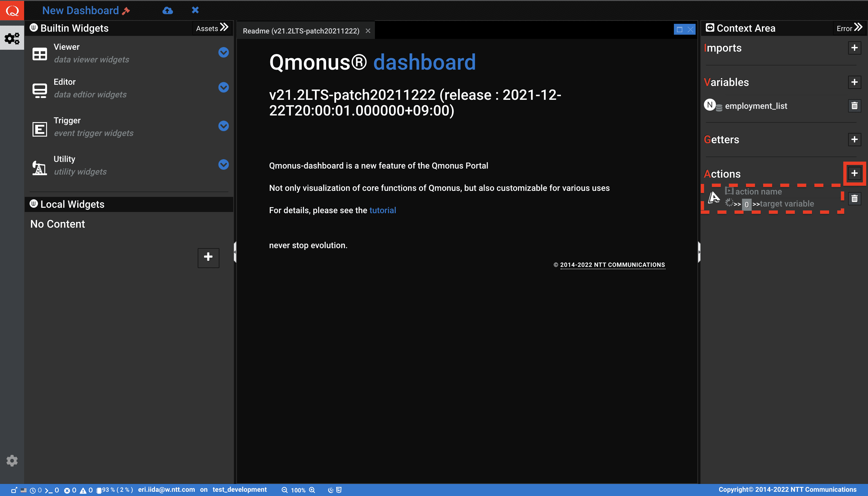Screen dimensions: 868x496
Task: Click the eri.iida@w.ntt.com user label
Action: [166, 490]
